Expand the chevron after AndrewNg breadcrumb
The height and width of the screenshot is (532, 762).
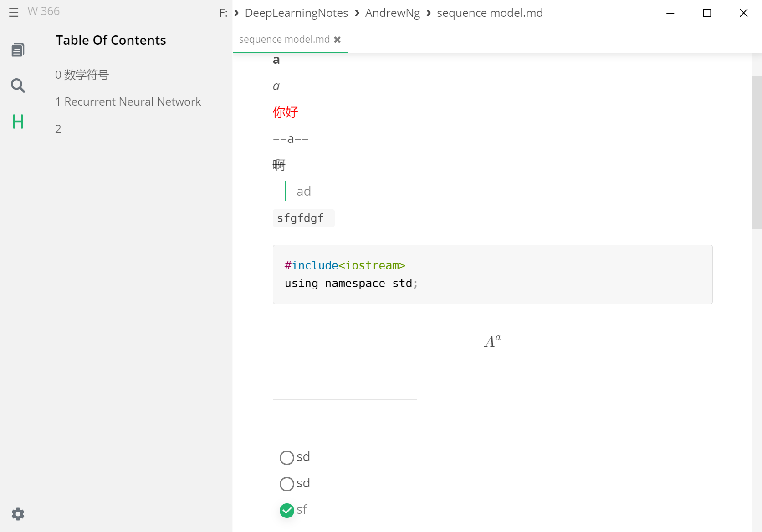pos(429,13)
